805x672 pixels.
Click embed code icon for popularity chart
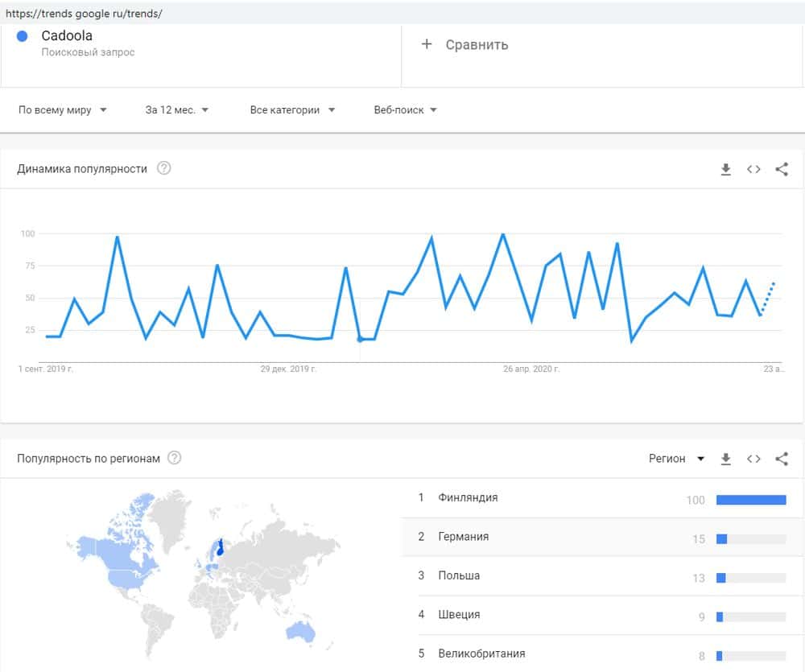tap(753, 169)
